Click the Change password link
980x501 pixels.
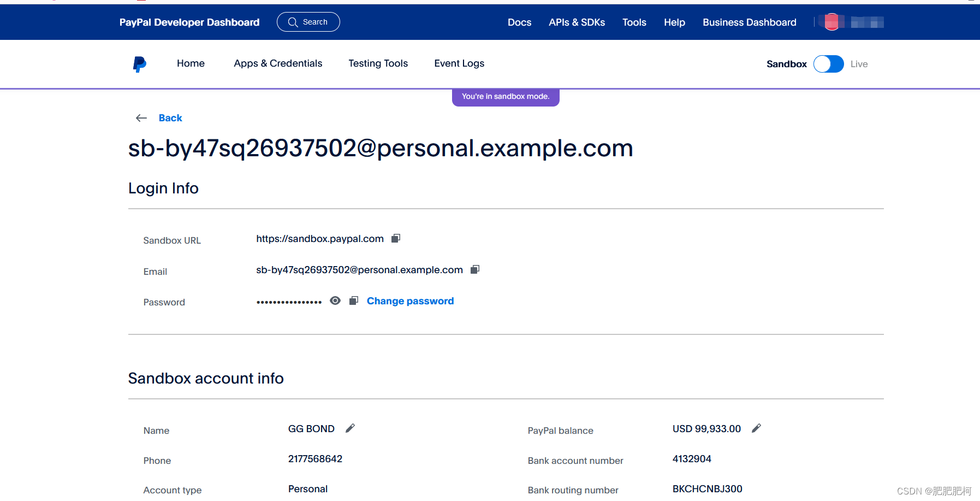(x=410, y=300)
